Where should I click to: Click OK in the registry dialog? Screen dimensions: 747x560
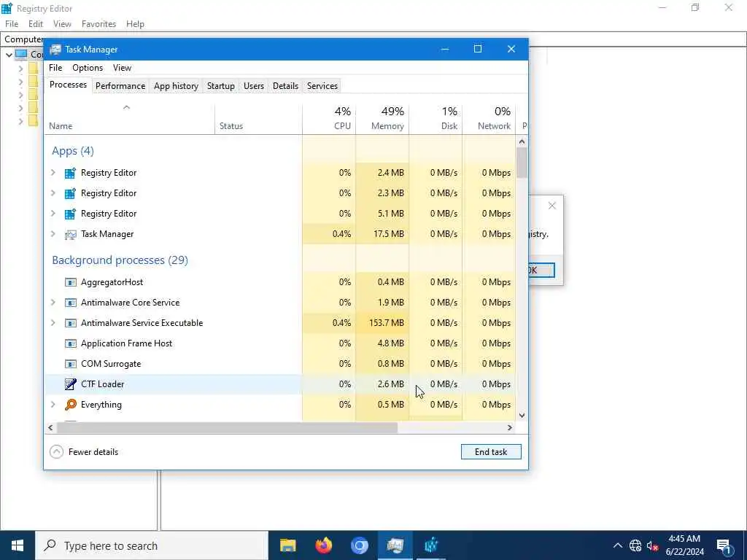541,270
